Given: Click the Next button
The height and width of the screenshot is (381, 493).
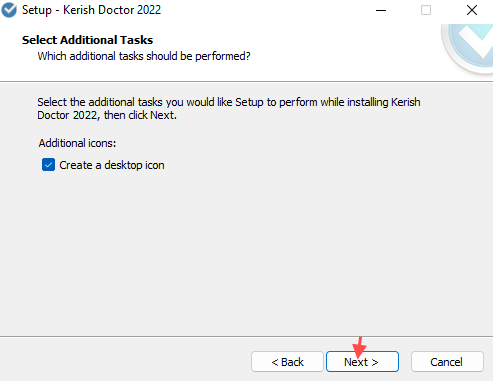Looking at the screenshot, I should [x=362, y=361].
